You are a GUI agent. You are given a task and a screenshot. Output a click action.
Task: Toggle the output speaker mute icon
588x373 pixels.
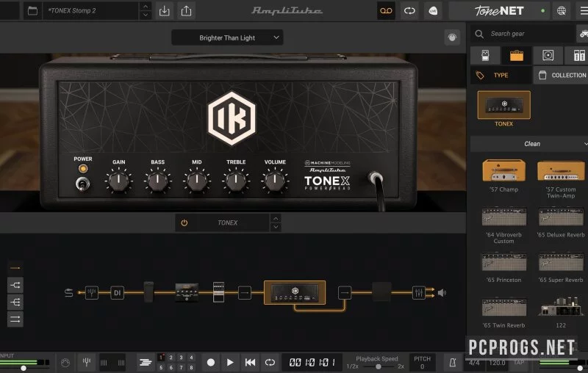pyautogui.click(x=442, y=293)
